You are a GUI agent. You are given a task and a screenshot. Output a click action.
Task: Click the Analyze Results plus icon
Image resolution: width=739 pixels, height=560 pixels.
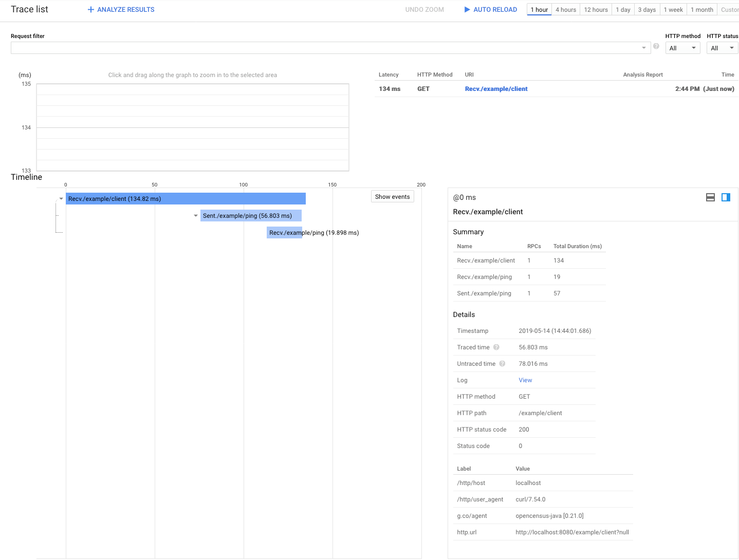[x=91, y=10]
